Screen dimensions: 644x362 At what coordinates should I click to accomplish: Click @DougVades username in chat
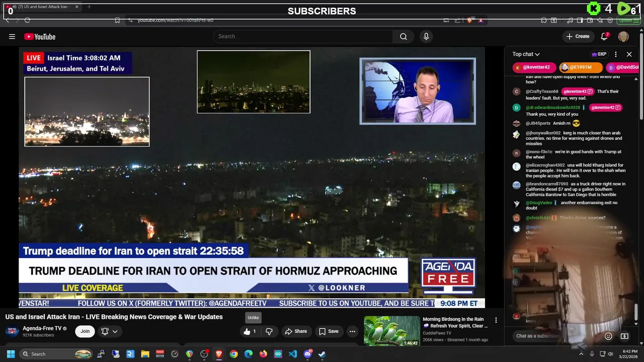point(539,203)
